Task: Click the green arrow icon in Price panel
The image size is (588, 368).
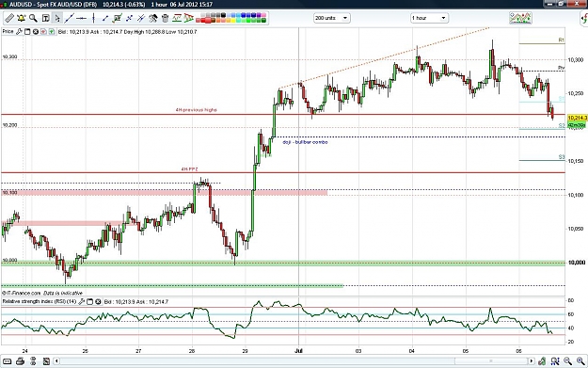Action: coord(52,32)
